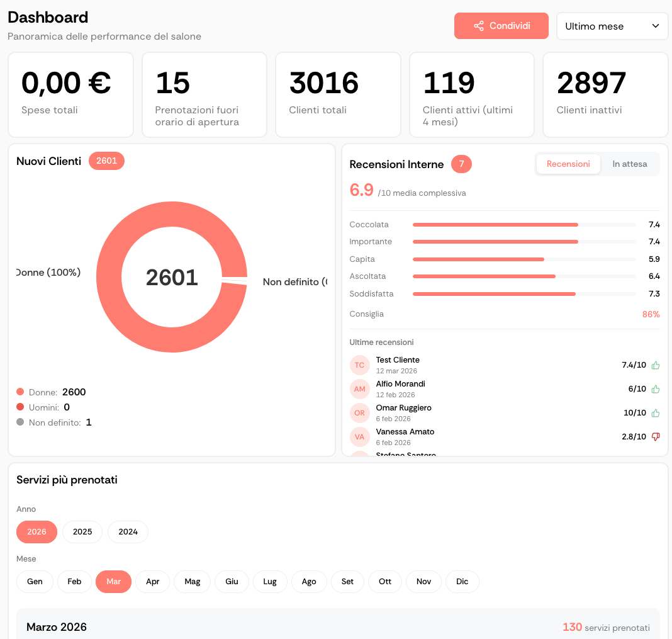Switch to the In attesa tab
This screenshot has height=639, width=672.
629,164
